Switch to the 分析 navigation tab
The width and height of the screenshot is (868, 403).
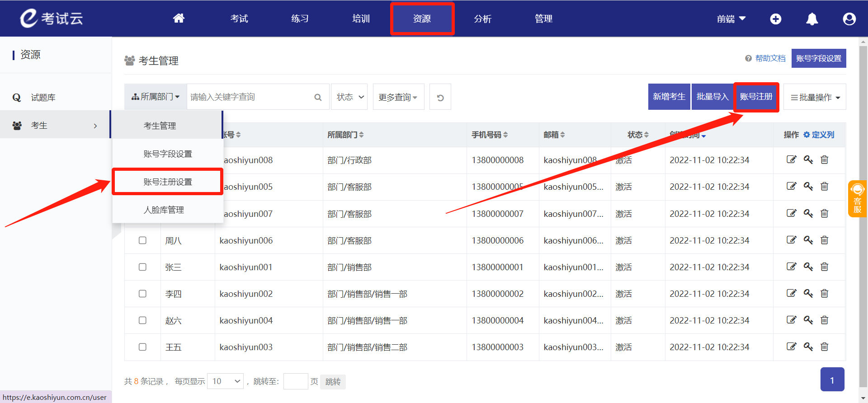482,19
